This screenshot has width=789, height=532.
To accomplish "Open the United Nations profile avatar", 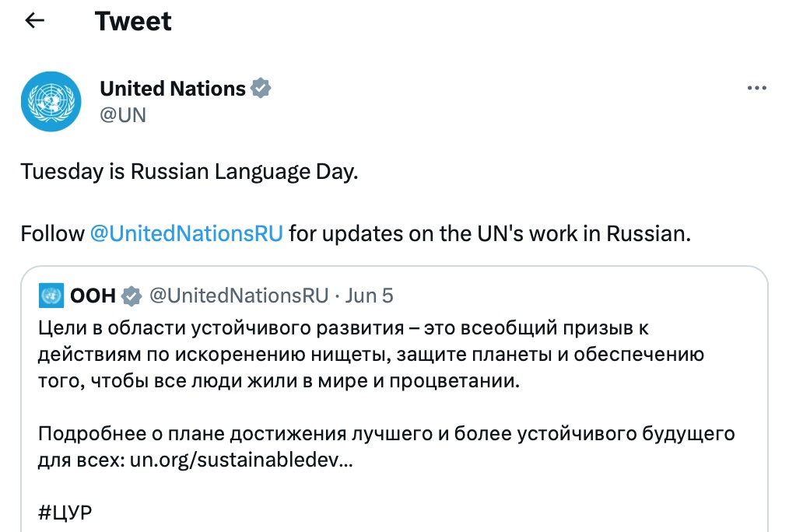I will point(51,101).
